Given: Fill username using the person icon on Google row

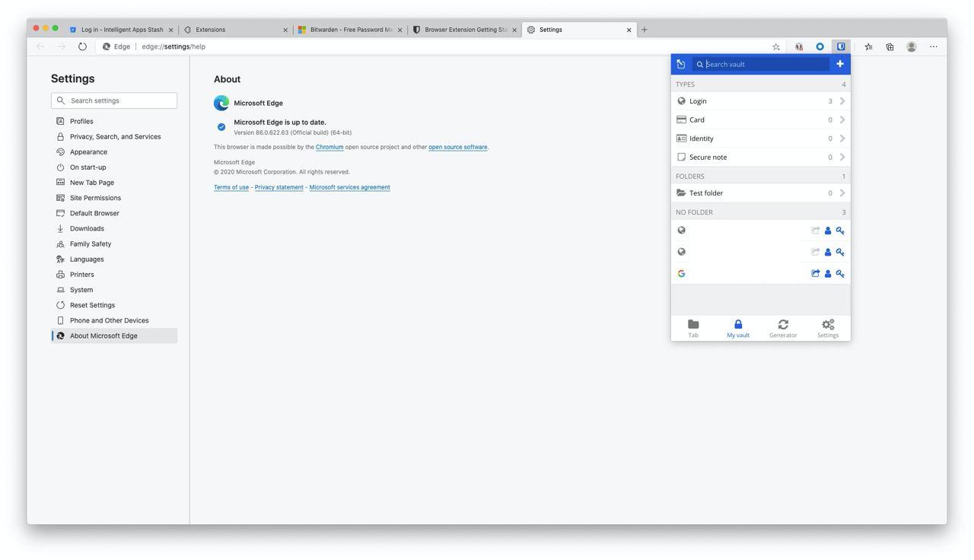Looking at the screenshot, I should click(x=828, y=273).
